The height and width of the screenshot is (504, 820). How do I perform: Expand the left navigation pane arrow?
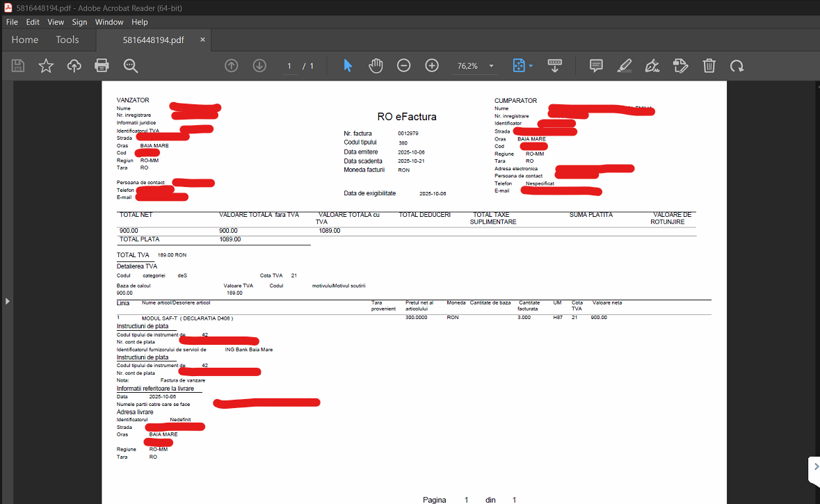(7, 301)
